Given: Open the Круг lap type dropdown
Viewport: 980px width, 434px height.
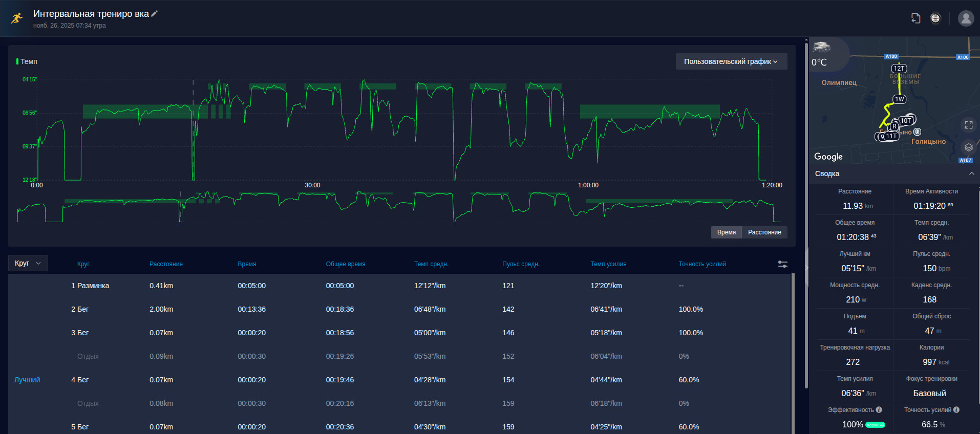Looking at the screenshot, I should point(28,263).
